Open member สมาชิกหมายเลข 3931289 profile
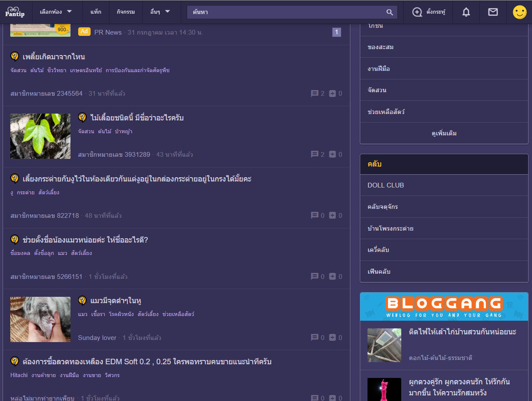The width and height of the screenshot is (532, 401). point(114,155)
